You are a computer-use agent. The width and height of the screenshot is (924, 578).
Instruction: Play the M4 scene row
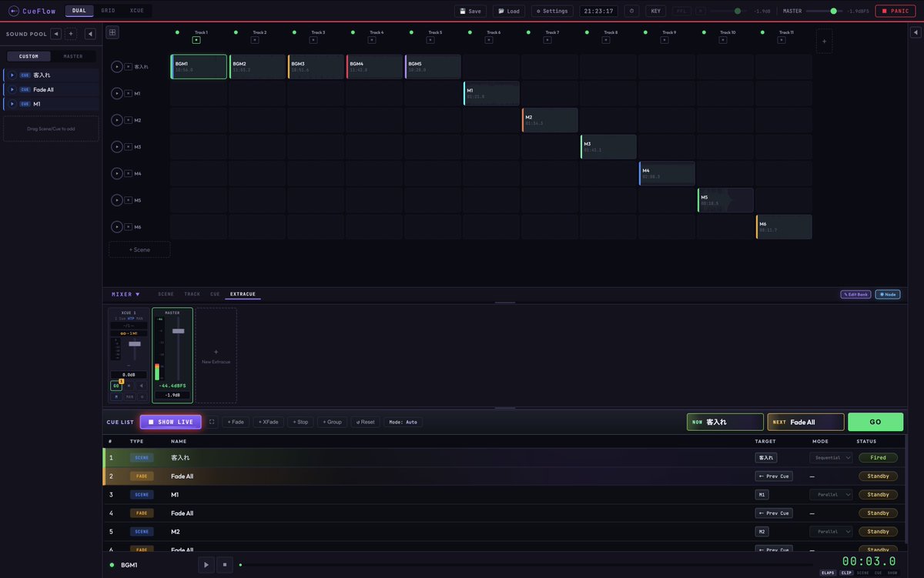[117, 173]
